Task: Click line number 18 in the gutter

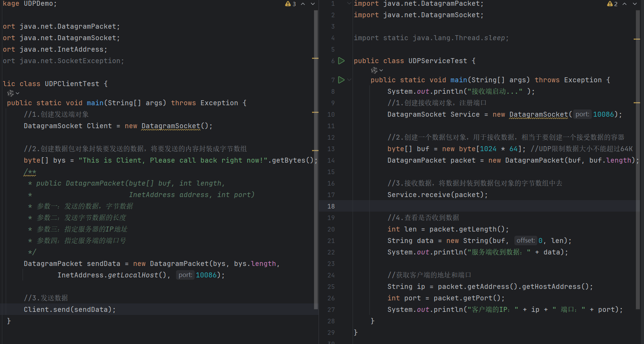Action: [x=331, y=206]
